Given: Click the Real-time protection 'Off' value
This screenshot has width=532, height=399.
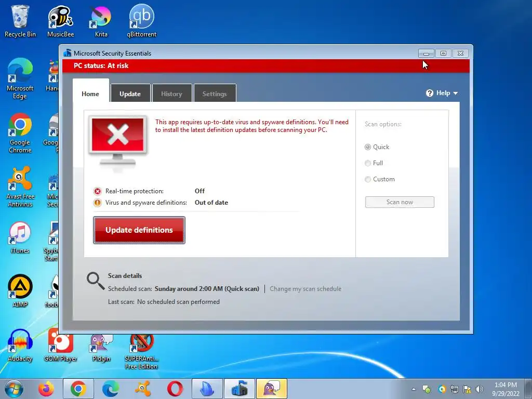Looking at the screenshot, I should click(x=199, y=191).
